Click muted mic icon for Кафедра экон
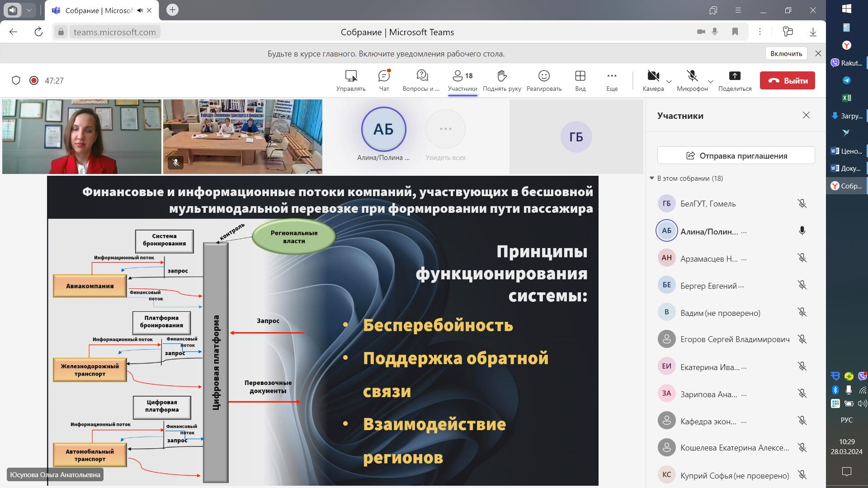The width and height of the screenshot is (868, 488). (x=802, y=421)
